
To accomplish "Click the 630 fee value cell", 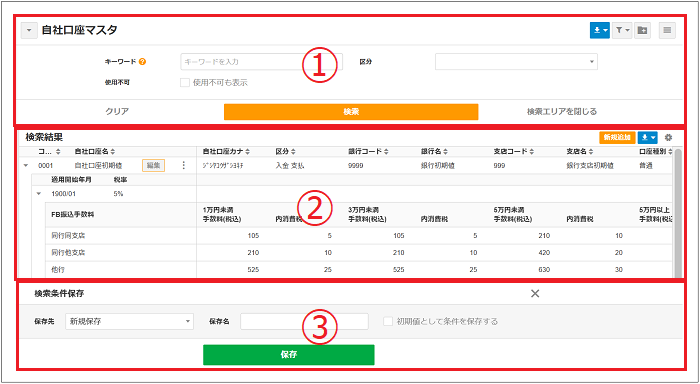I will tap(544, 270).
